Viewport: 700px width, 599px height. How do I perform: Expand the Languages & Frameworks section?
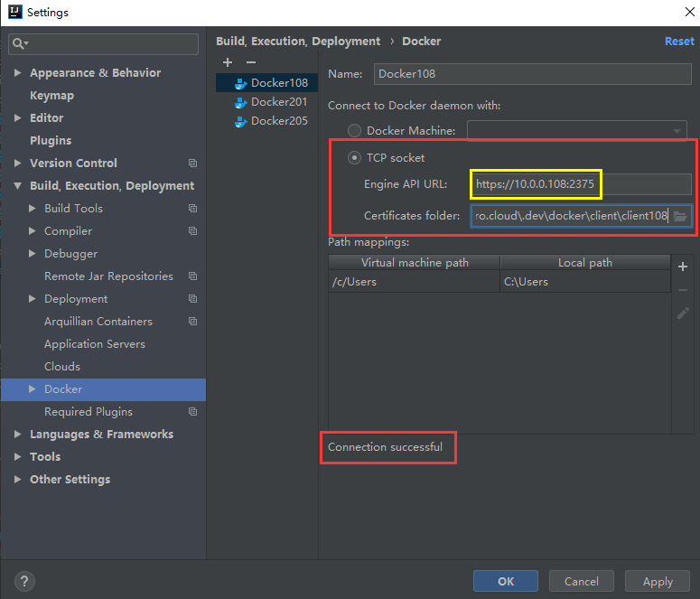pos(18,435)
